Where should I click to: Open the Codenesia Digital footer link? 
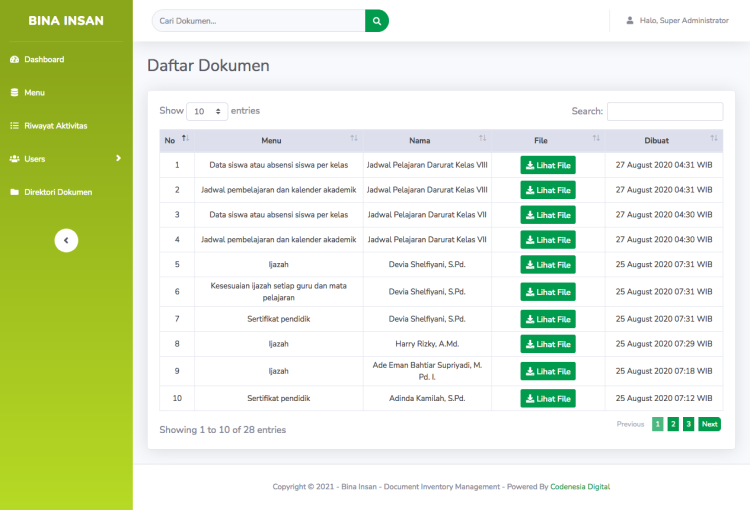(x=580, y=487)
